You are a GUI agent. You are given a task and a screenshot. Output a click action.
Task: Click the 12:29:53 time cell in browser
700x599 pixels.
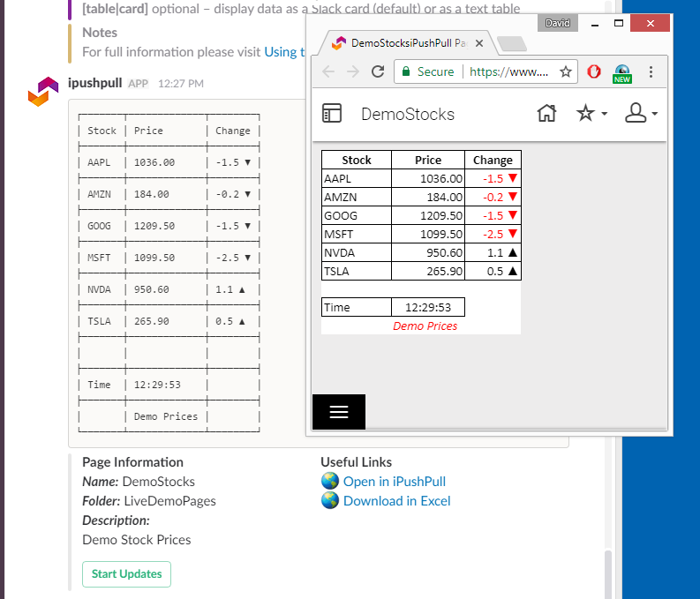[x=428, y=307]
